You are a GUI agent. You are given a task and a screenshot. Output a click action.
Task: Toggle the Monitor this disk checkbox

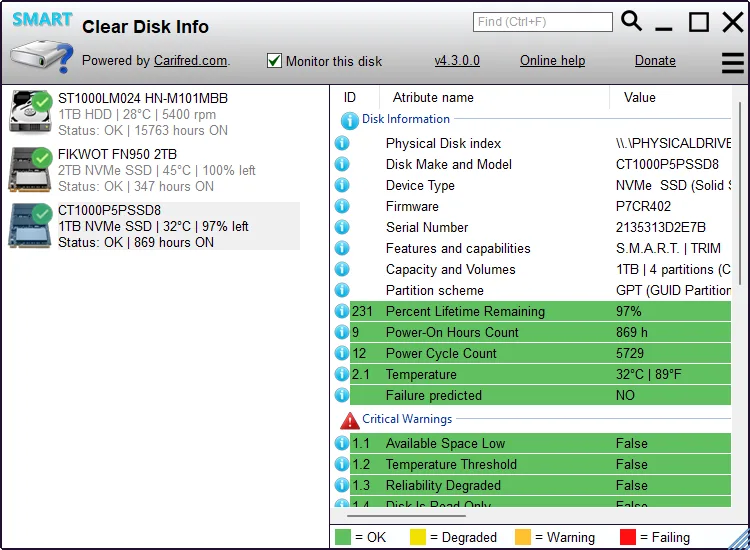pyautogui.click(x=274, y=61)
